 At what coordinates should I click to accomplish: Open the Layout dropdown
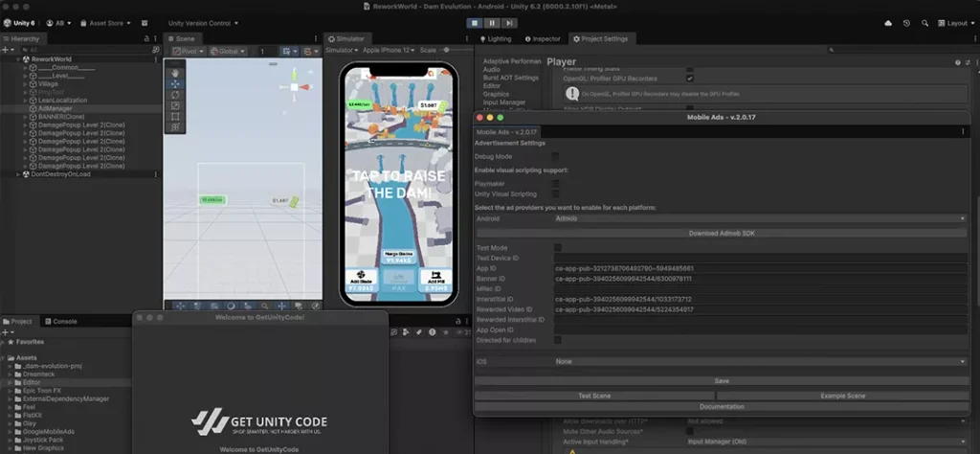pyautogui.click(x=956, y=23)
